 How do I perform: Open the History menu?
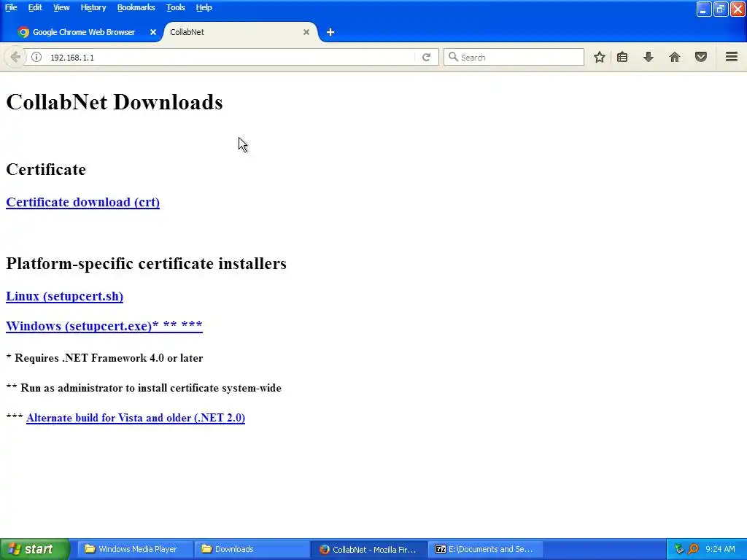click(x=93, y=7)
